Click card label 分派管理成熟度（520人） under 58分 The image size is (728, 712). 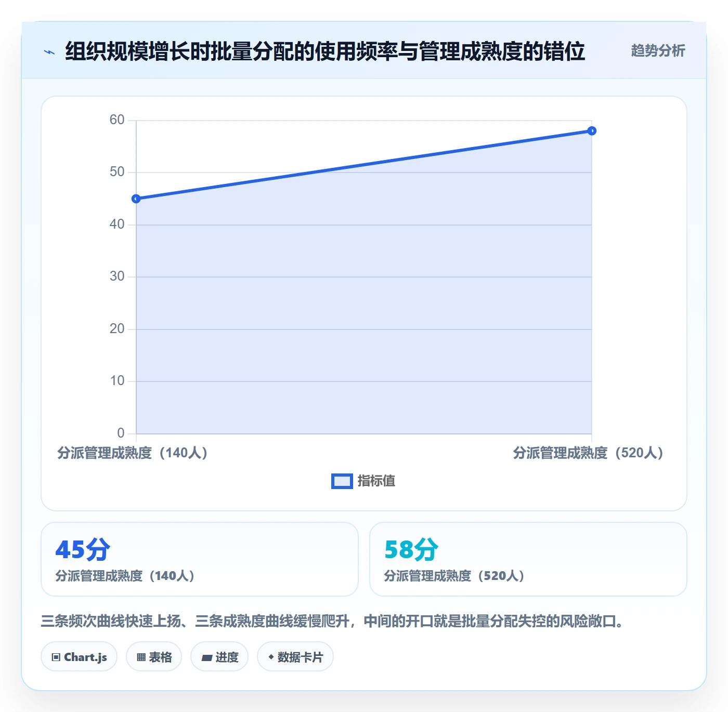pos(454,576)
